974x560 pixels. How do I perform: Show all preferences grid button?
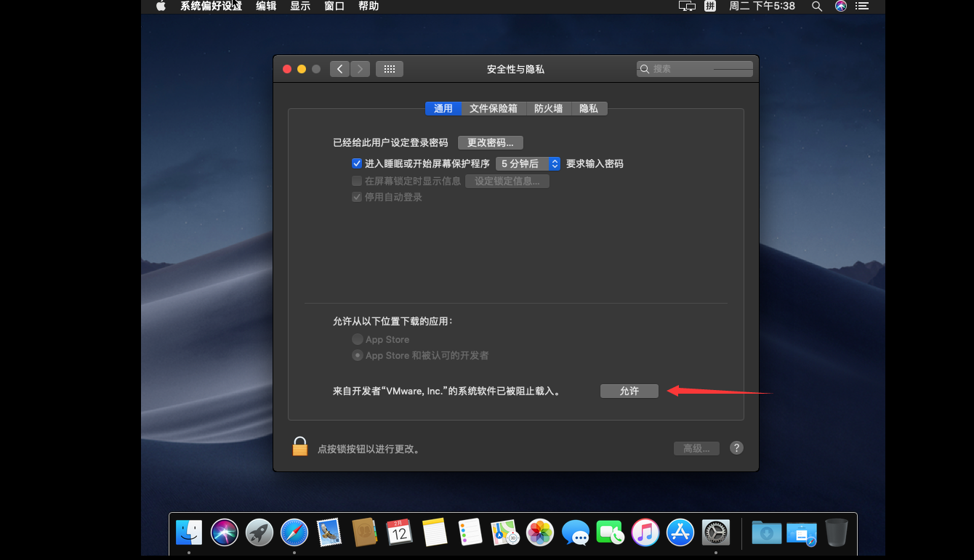click(x=390, y=69)
